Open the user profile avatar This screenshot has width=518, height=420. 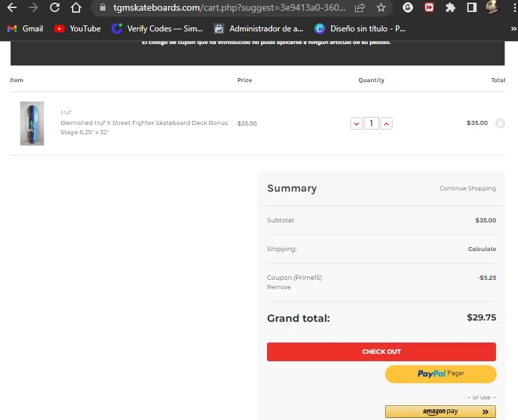(x=492, y=7)
